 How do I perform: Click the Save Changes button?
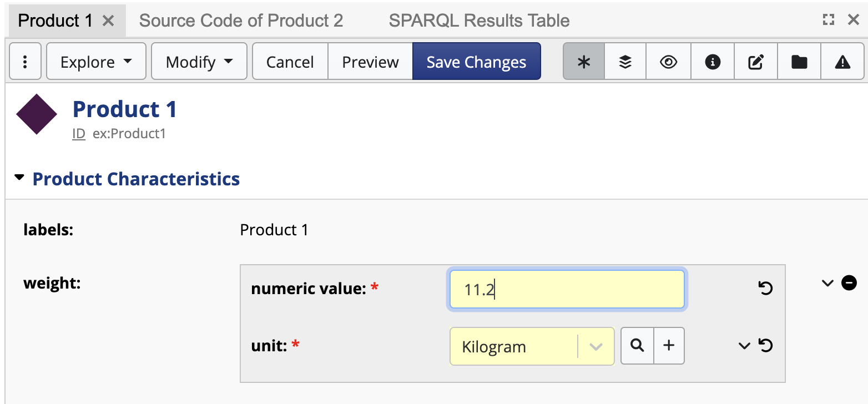click(x=476, y=62)
